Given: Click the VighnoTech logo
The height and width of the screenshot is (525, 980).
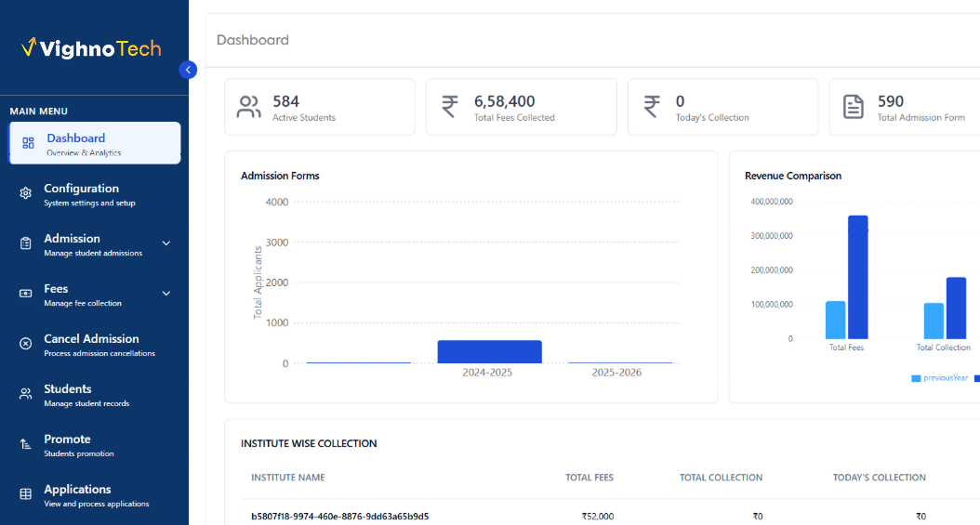Looking at the screenshot, I should tap(91, 48).
